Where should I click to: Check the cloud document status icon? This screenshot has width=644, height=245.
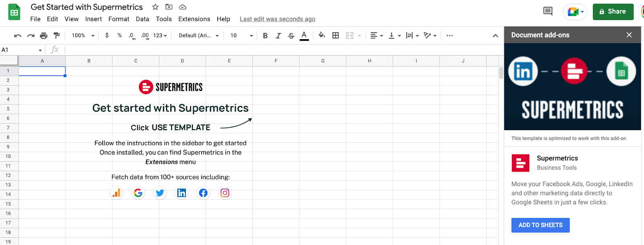pyautogui.click(x=183, y=7)
